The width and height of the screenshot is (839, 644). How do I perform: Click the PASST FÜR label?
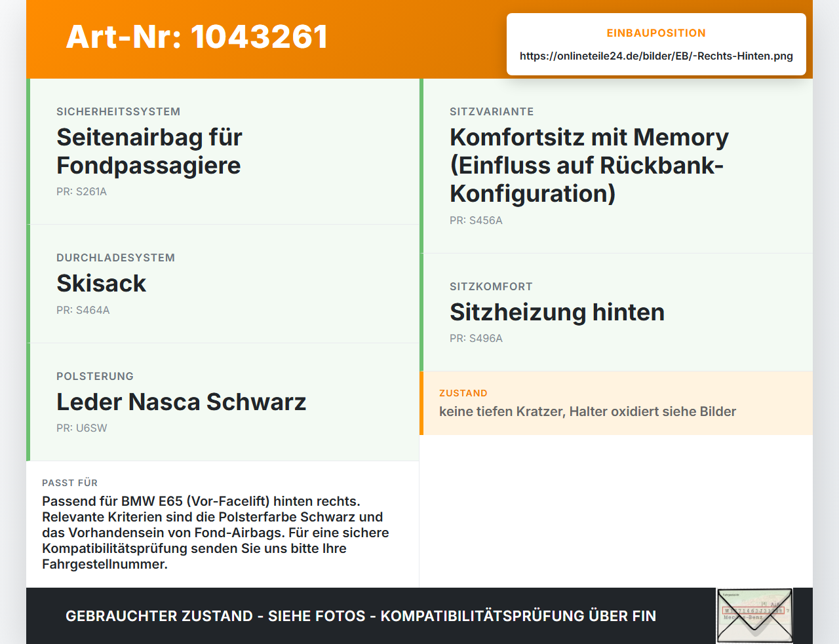click(x=69, y=483)
